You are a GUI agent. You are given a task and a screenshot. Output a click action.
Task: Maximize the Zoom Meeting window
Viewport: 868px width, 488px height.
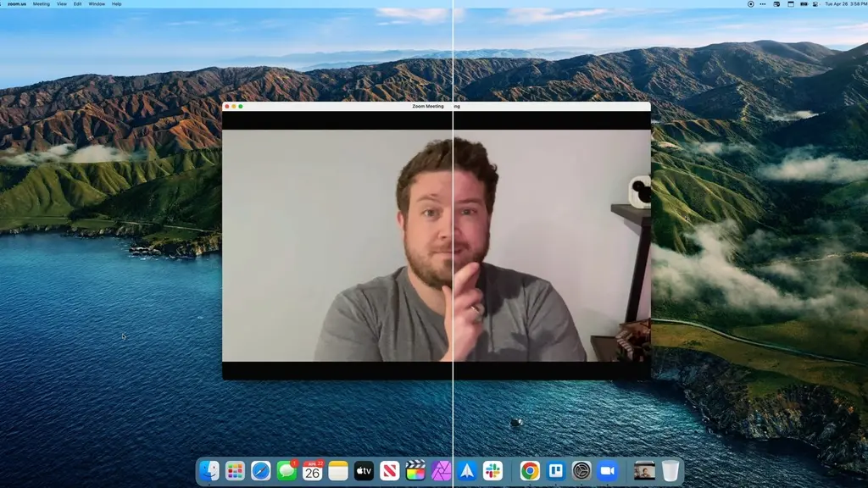point(240,106)
